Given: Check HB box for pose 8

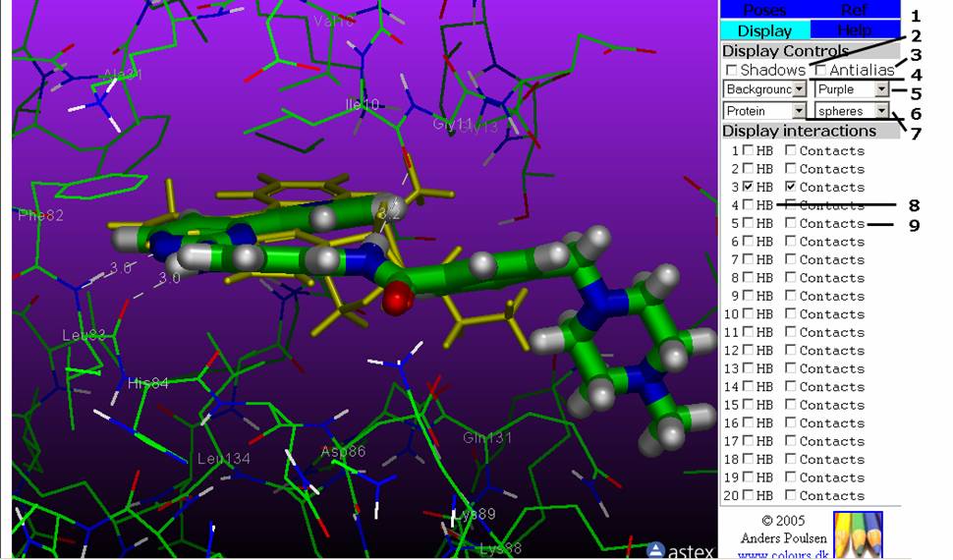Looking at the screenshot, I should click(x=749, y=277).
